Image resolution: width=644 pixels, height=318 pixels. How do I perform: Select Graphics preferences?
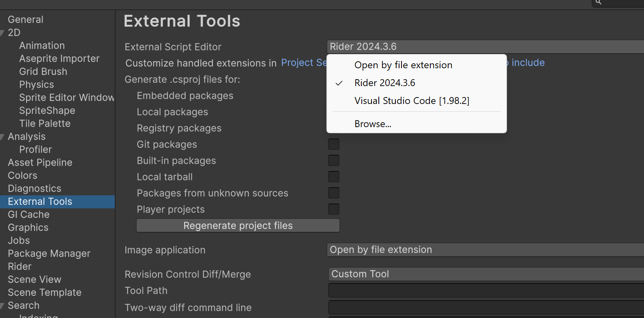pos(28,227)
